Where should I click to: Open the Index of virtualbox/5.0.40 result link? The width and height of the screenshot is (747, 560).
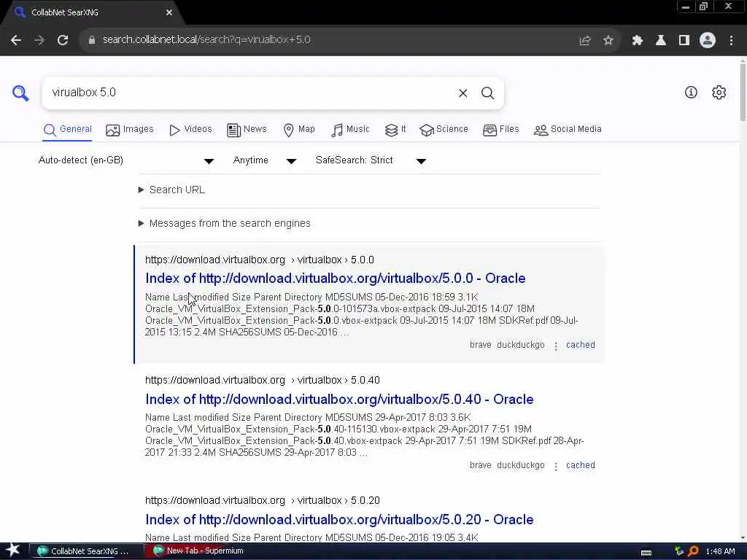[339, 400]
